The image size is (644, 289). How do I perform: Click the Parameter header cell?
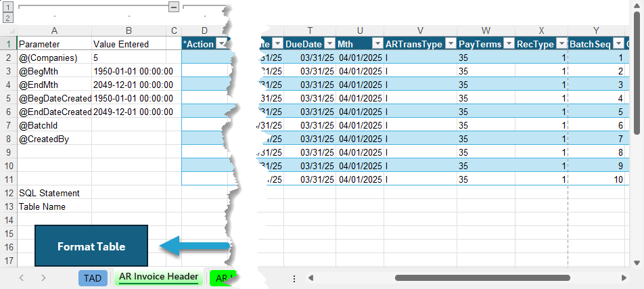(54, 44)
